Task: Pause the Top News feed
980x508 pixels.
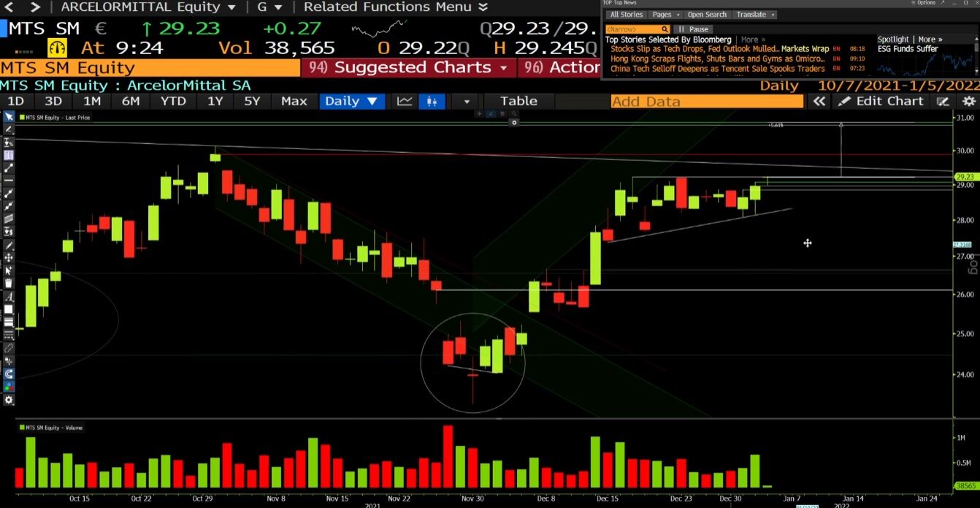Action: (692, 29)
